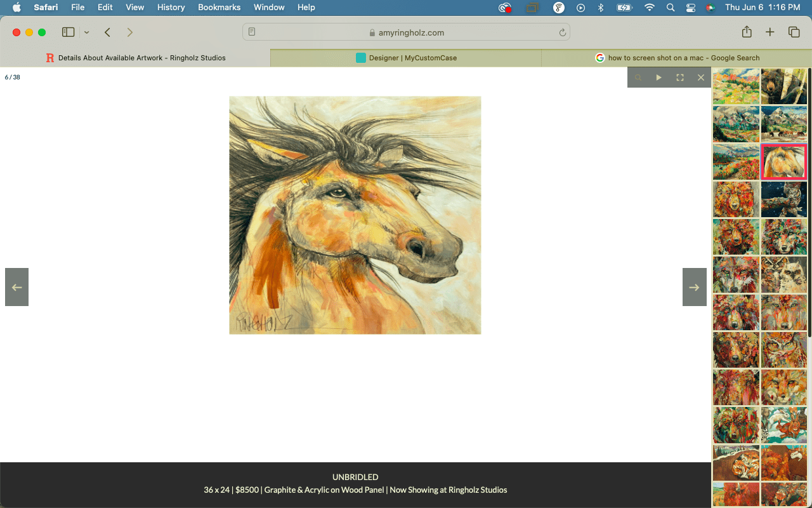Screen dimensions: 812x508
Task: Open the View menu
Action: point(135,8)
